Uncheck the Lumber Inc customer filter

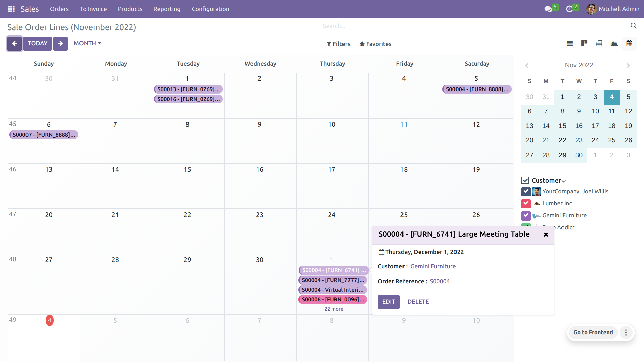tap(526, 203)
